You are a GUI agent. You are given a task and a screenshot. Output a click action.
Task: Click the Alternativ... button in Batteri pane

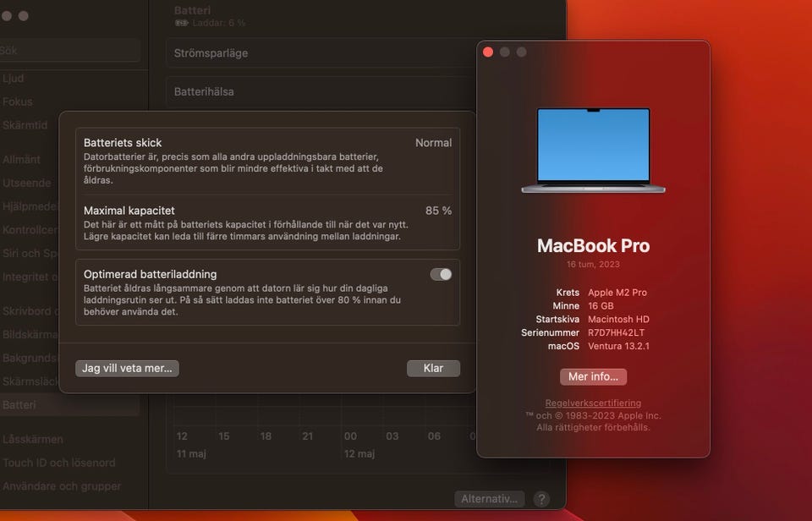490,499
